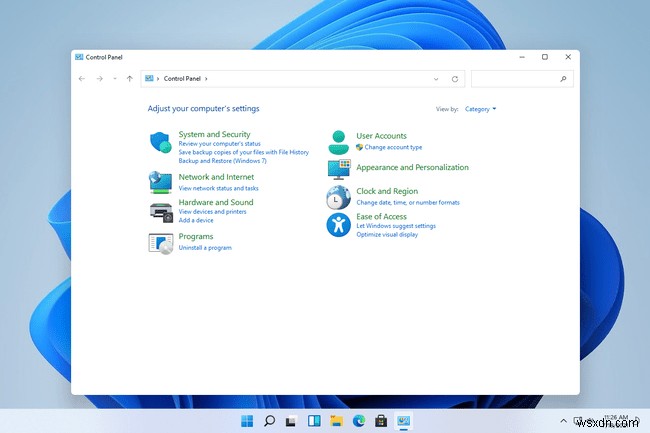Expand the breadcrumb chevron after Control Panel
The width and height of the screenshot is (650, 433).
[206, 79]
